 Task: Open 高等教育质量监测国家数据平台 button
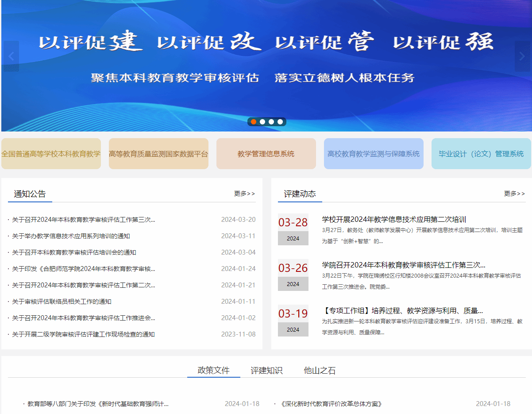(x=158, y=154)
